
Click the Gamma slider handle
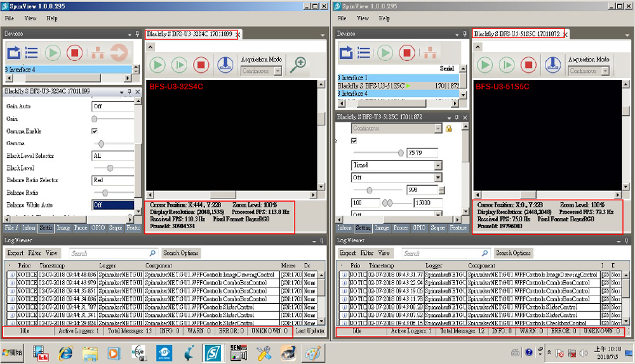point(100,144)
